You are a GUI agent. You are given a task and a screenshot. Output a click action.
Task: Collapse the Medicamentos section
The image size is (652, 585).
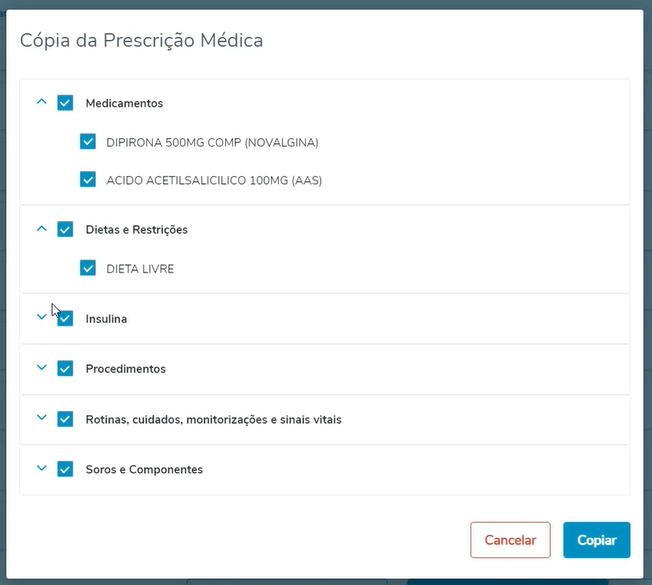(x=41, y=102)
